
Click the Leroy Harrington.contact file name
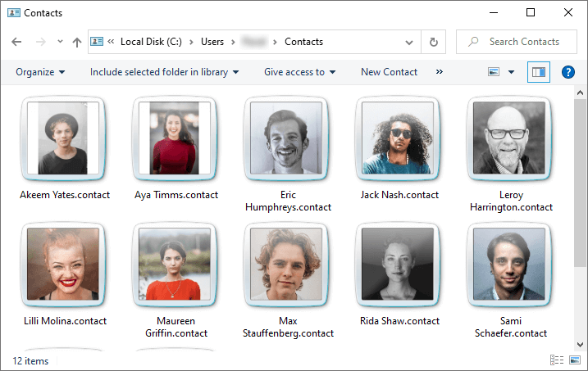511,201
